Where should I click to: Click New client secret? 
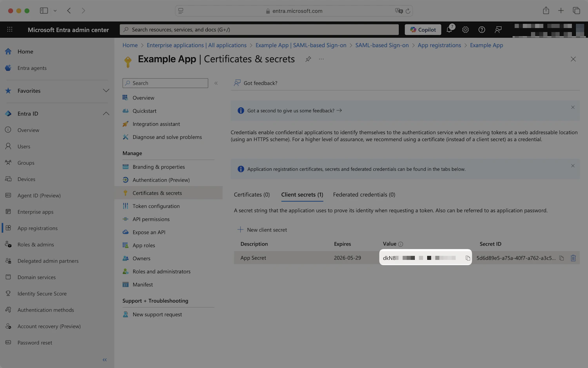262,230
